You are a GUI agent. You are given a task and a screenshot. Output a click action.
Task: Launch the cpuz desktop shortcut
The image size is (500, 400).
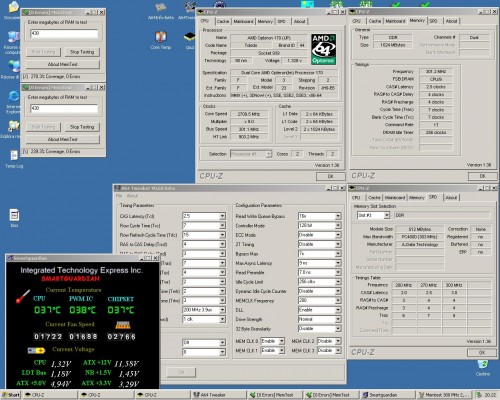click(189, 37)
